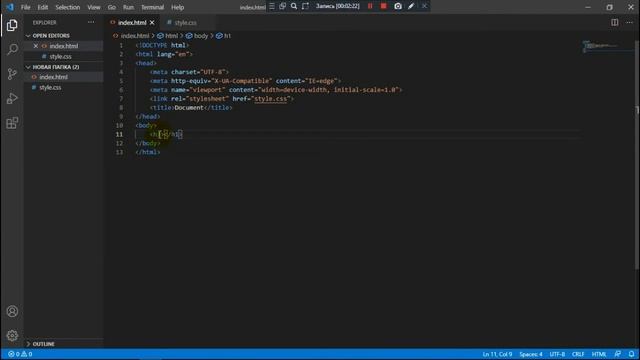Open the Run and Debug view
This screenshot has height=360, width=640.
pyautogui.click(x=12, y=98)
